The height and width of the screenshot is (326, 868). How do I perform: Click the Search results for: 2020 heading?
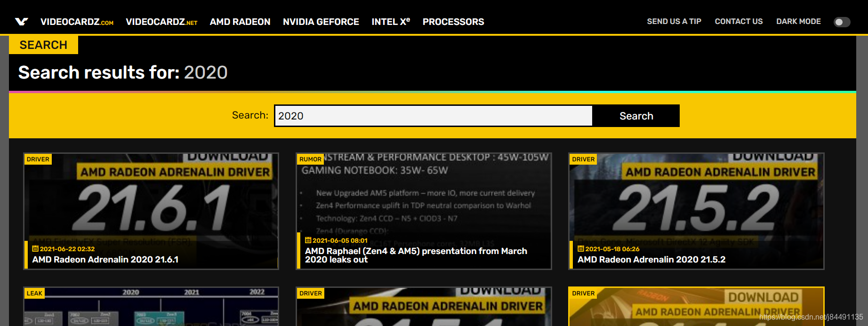[x=123, y=72]
